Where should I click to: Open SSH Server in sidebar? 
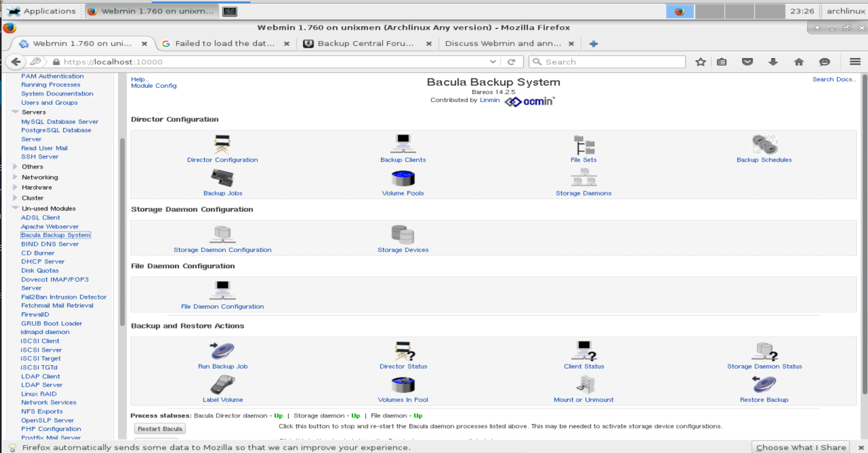[x=40, y=156]
